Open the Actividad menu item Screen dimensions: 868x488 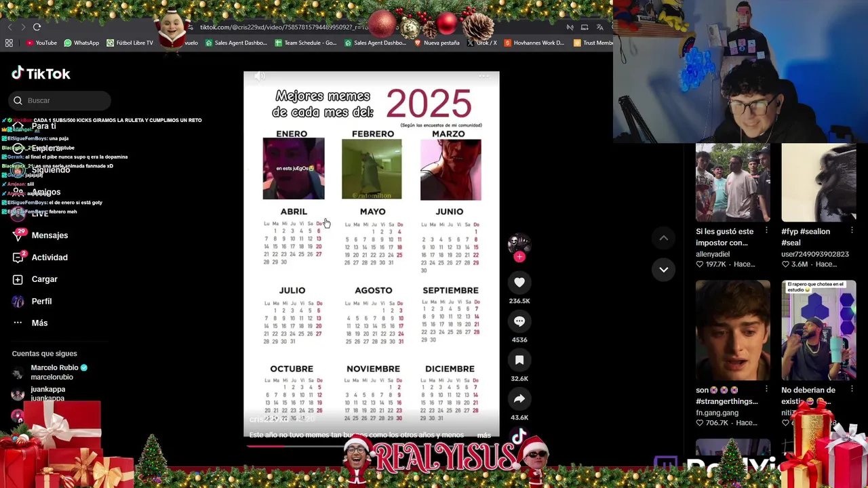point(40,258)
